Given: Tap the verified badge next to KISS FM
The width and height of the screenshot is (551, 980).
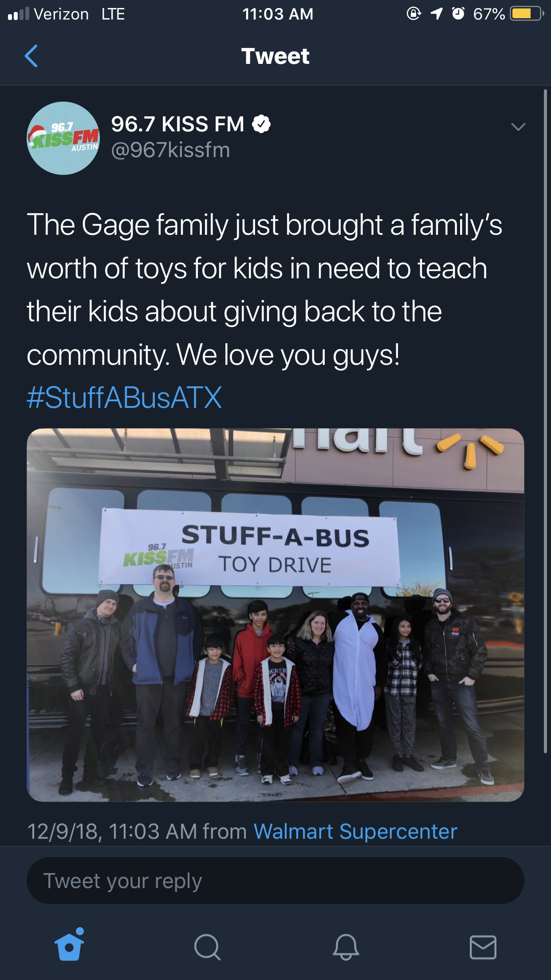Looking at the screenshot, I should [x=262, y=124].
